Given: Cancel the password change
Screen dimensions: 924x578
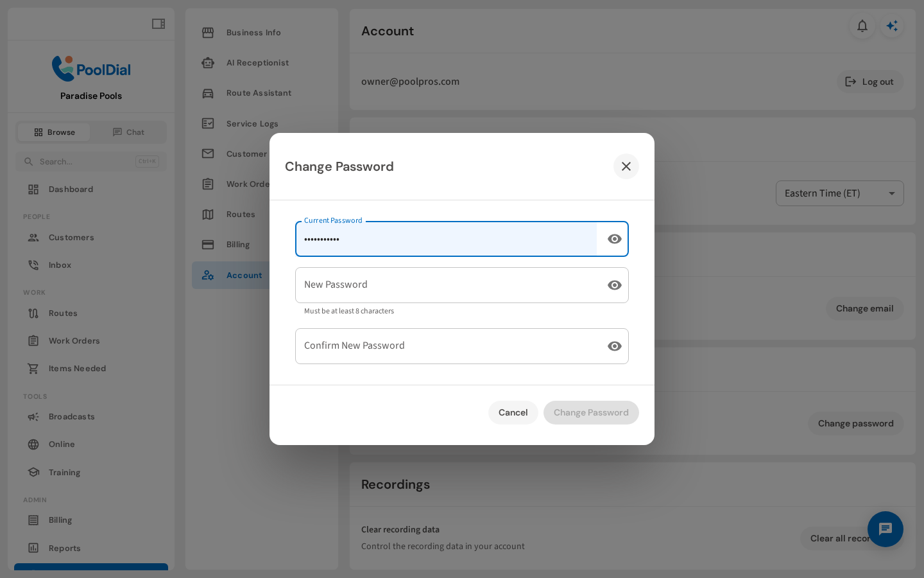Looking at the screenshot, I should 513,412.
